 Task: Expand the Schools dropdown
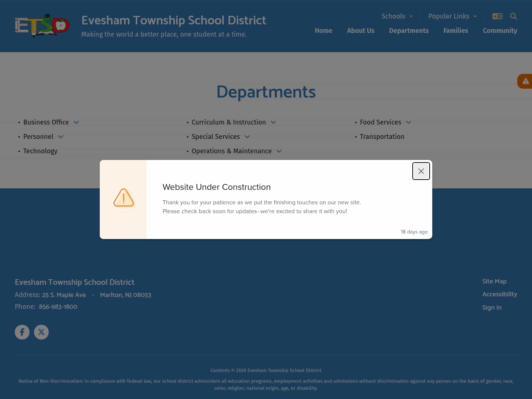(x=397, y=16)
